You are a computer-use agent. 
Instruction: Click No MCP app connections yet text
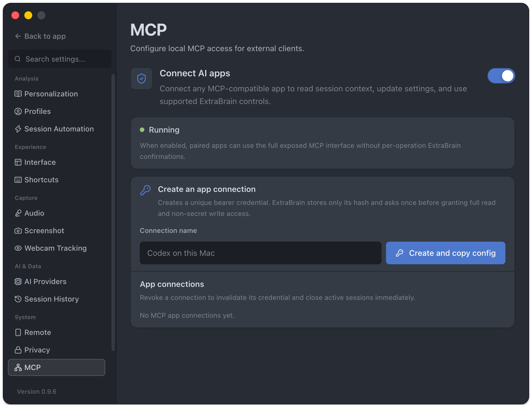tap(187, 315)
